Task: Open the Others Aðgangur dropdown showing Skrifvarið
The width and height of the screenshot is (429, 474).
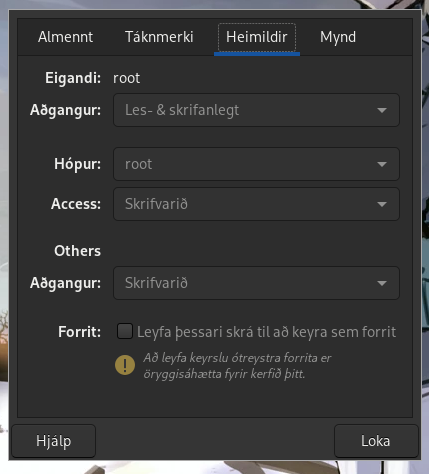Action: click(x=256, y=283)
